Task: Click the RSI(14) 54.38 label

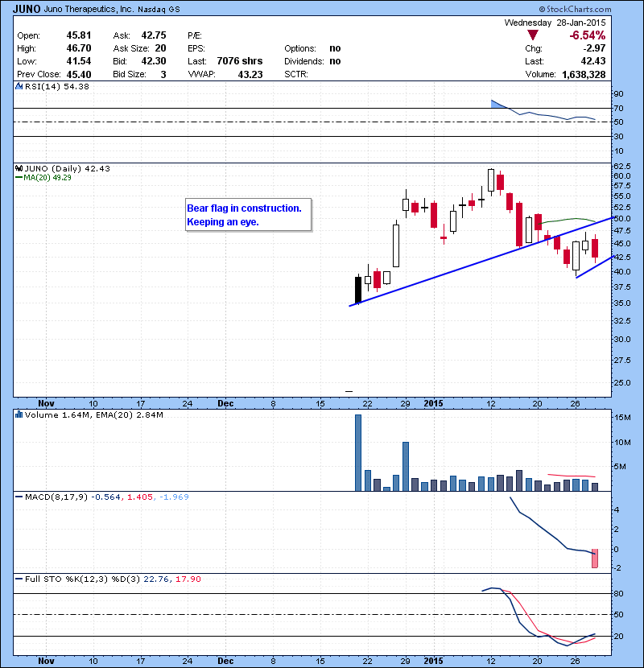Action: (57, 86)
